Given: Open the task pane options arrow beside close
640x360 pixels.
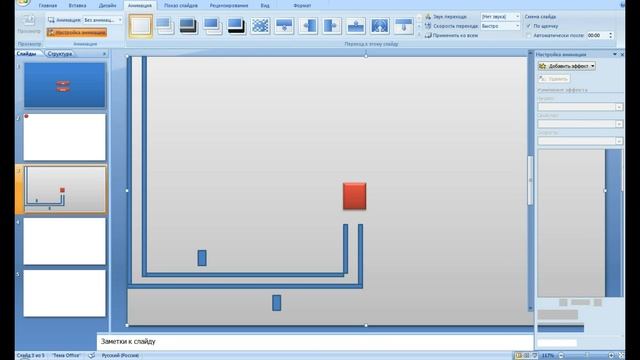Looking at the screenshot, I should [615, 54].
